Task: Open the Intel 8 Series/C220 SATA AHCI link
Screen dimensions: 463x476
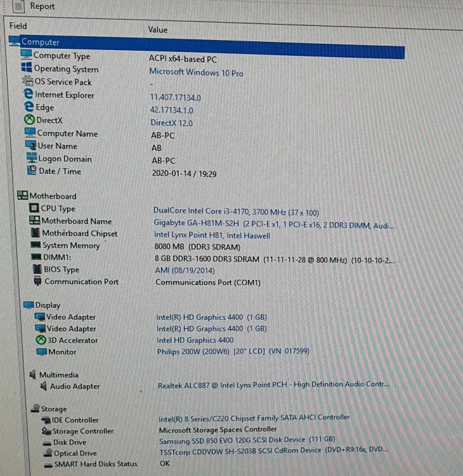Action: pyautogui.click(x=254, y=418)
